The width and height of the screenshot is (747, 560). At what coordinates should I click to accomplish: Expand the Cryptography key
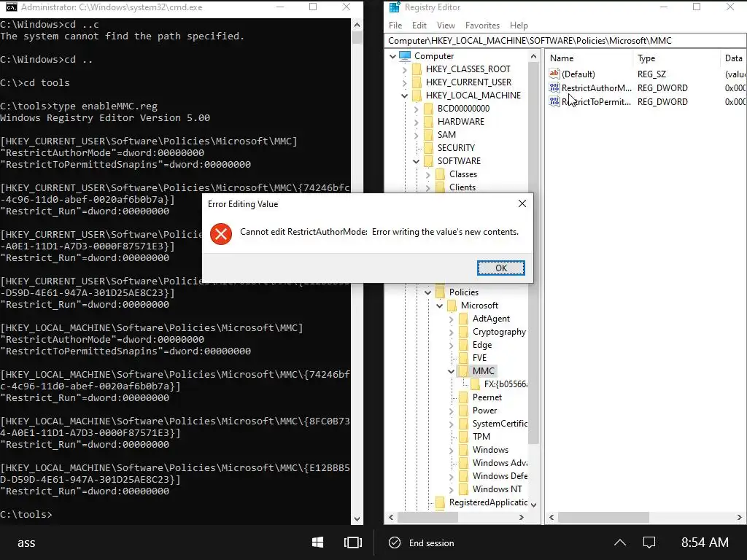[x=451, y=332]
